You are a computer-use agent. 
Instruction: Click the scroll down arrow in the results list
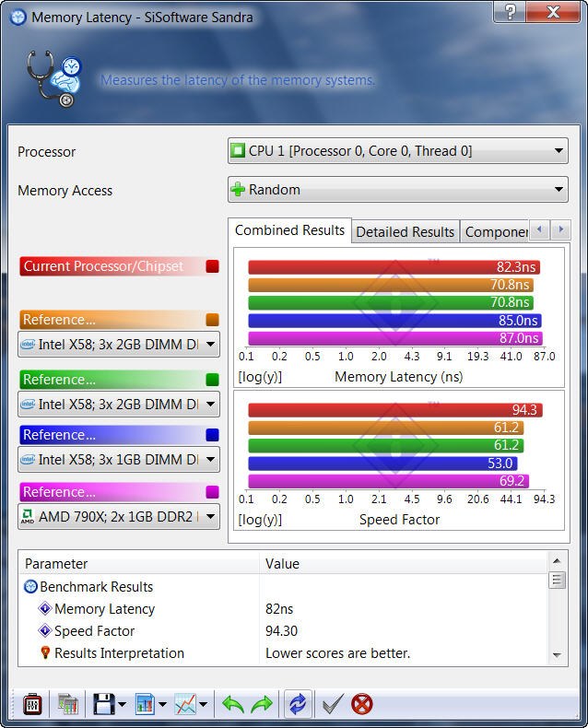pos(557,655)
